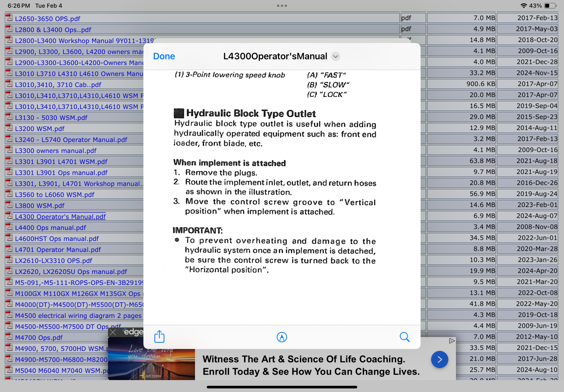Click the 'When implement is attached' subheading
This screenshot has width=564, height=392.
229,163
